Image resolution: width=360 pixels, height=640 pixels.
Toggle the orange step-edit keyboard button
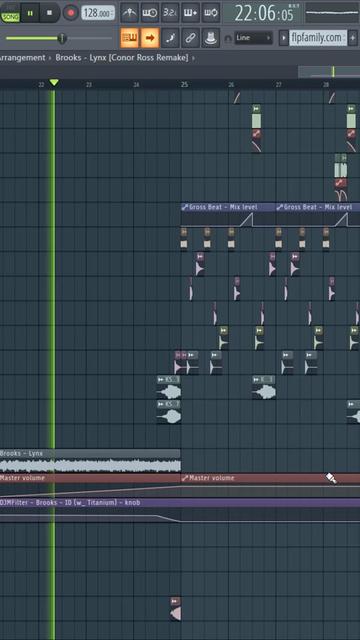130,38
